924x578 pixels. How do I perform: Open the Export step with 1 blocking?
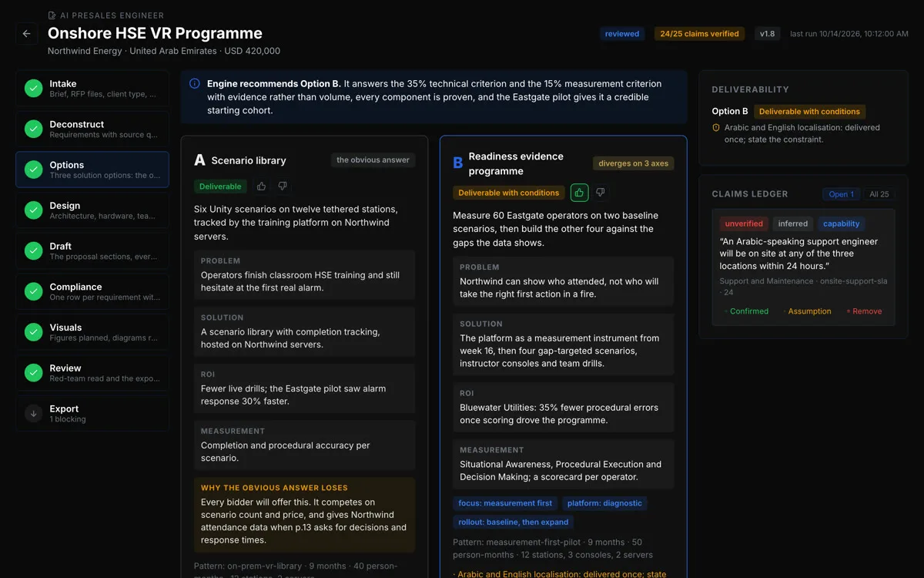tap(92, 414)
